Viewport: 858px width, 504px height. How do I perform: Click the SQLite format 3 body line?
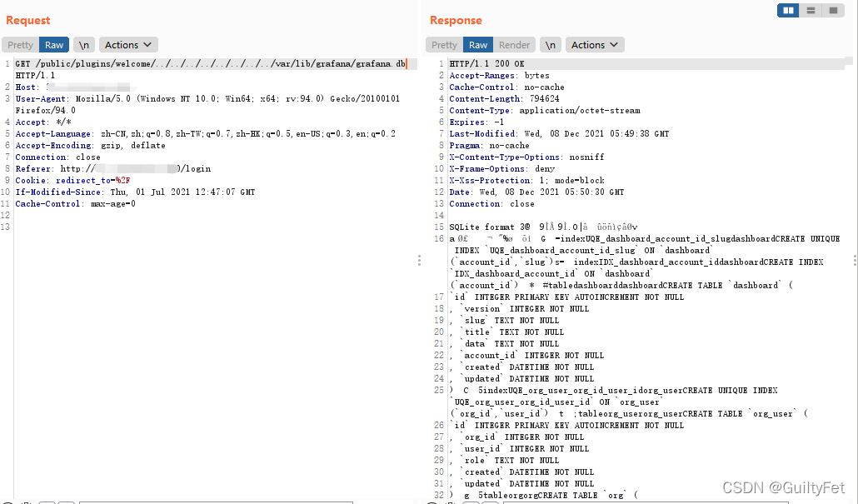point(543,227)
